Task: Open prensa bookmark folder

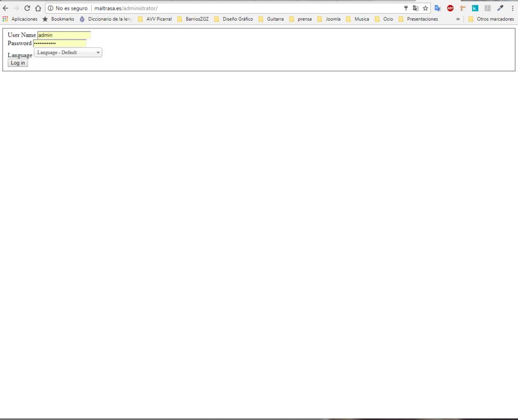Action: pyautogui.click(x=300, y=19)
